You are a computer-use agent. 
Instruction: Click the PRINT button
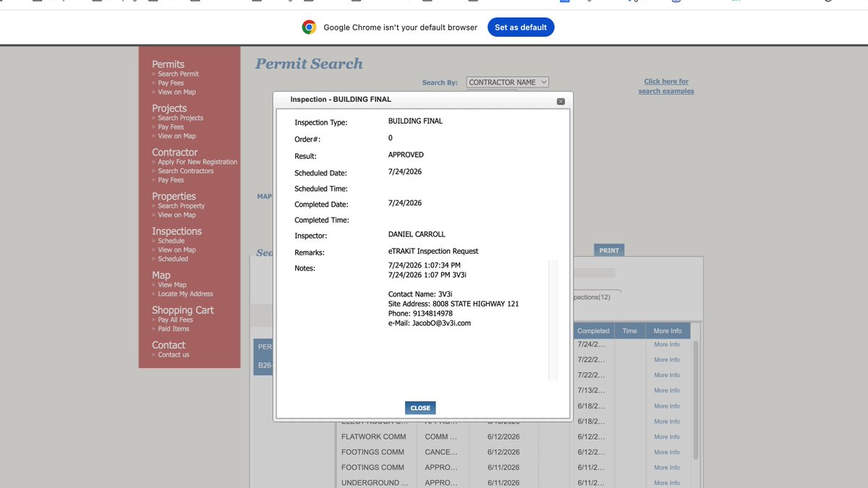609,250
